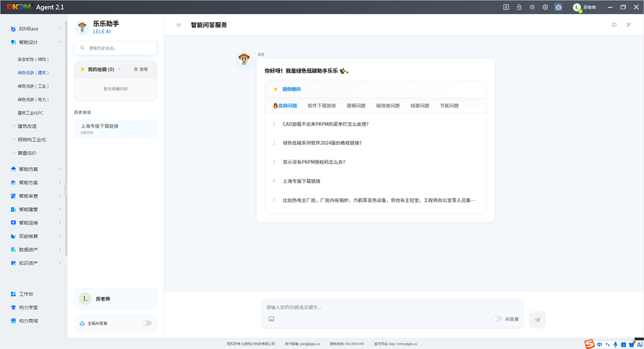Click the 智能仿真 cloud icon
The width and height of the screenshot is (644, 349).
[13, 169]
